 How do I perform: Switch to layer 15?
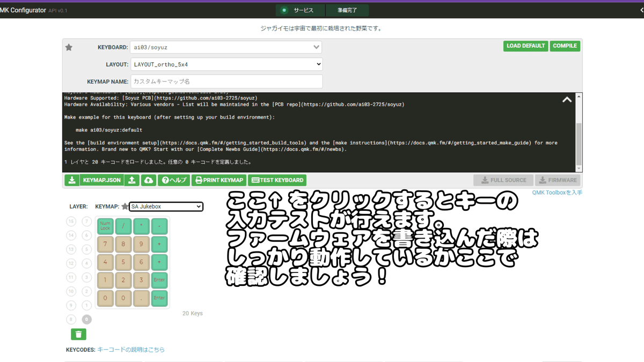pos(71,221)
